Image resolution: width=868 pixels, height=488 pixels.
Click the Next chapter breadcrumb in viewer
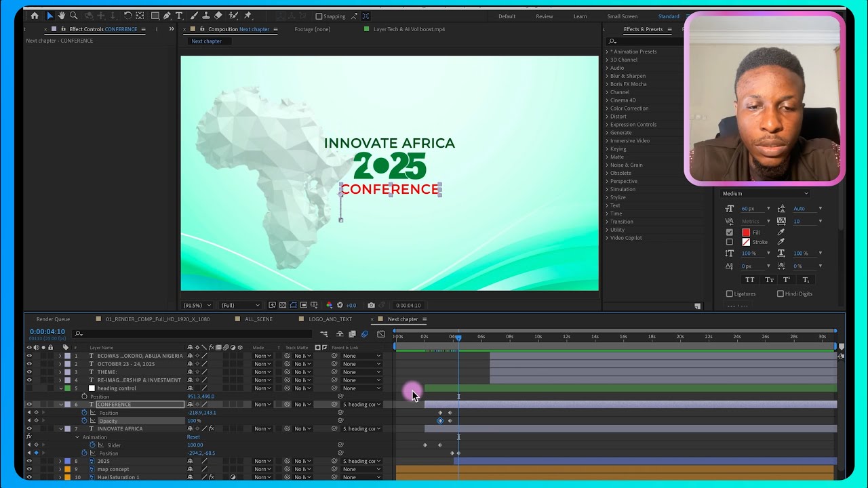(x=206, y=41)
